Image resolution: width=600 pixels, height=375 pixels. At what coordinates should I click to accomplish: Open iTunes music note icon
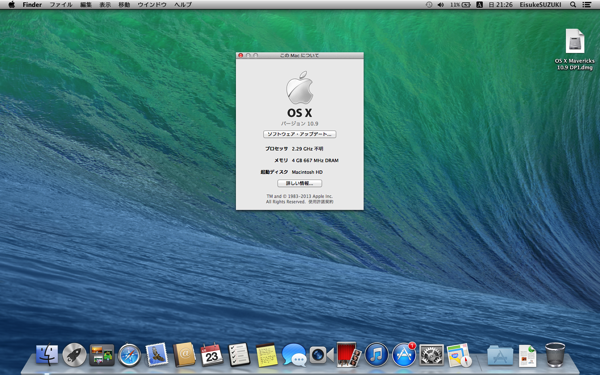[376, 355]
